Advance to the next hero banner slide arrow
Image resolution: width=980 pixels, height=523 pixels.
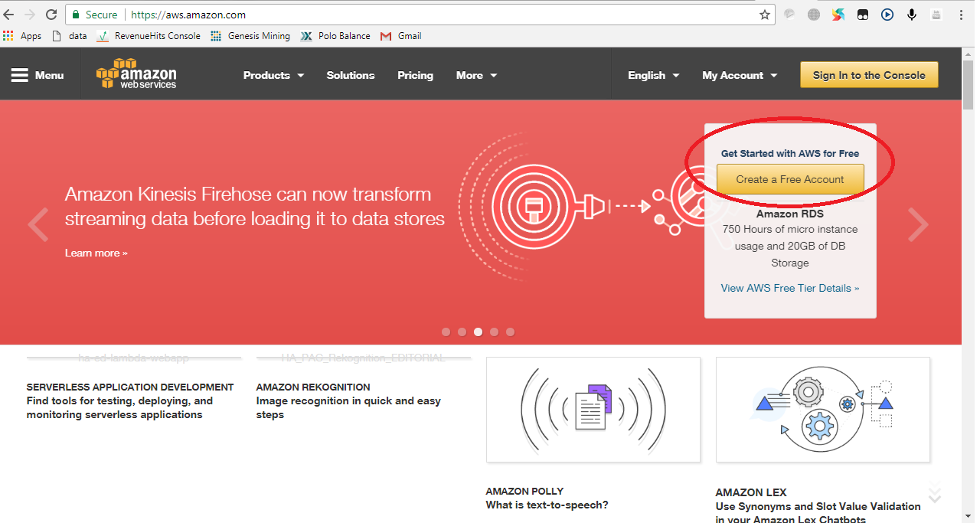pyautogui.click(x=918, y=224)
